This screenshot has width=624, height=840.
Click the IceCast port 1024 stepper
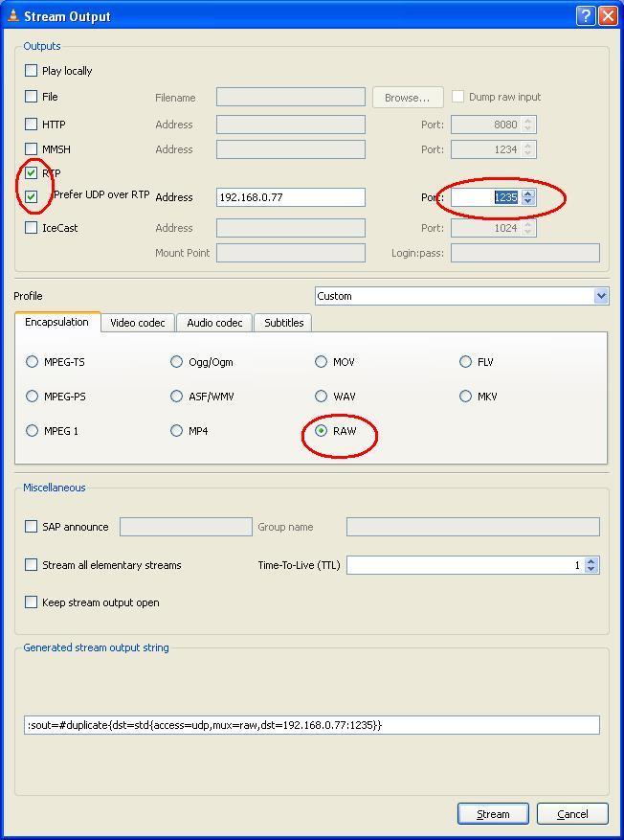pyautogui.click(x=528, y=228)
